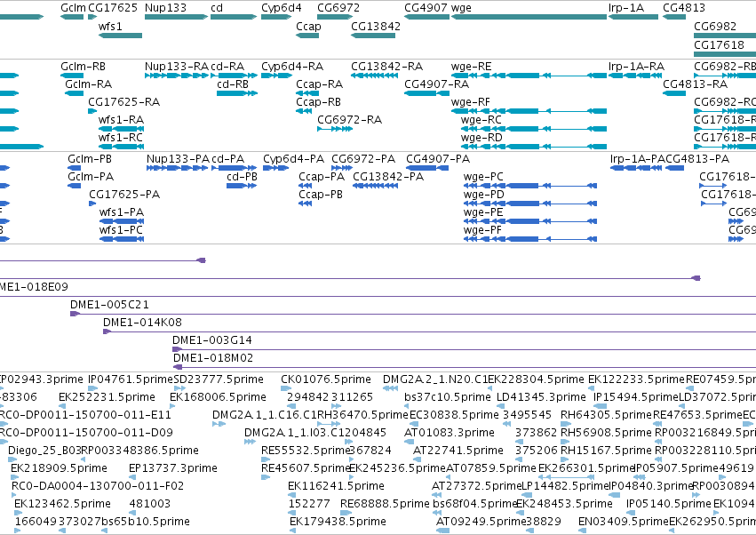Click the Cyp6d4-PA protein label
The image size is (756, 535).
point(294,159)
